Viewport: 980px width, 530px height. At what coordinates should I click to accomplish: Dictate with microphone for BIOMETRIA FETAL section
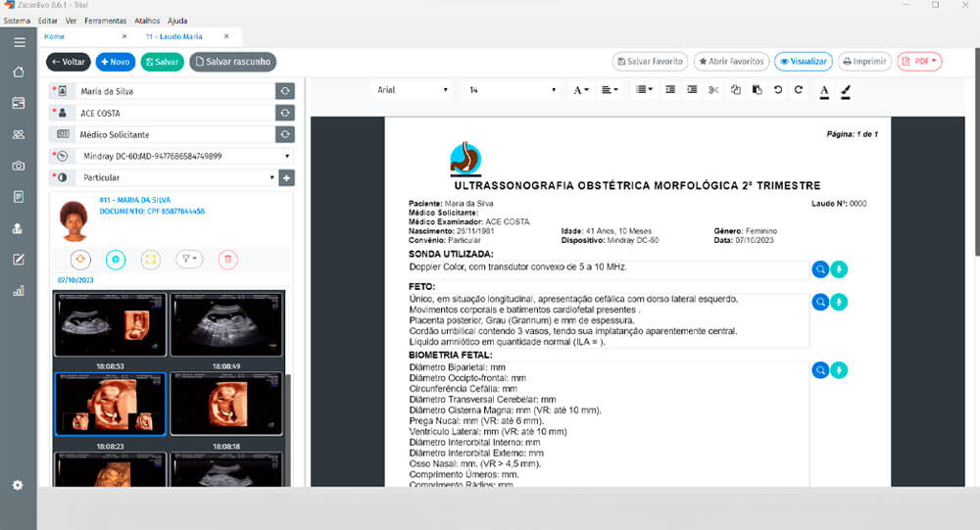click(x=839, y=370)
